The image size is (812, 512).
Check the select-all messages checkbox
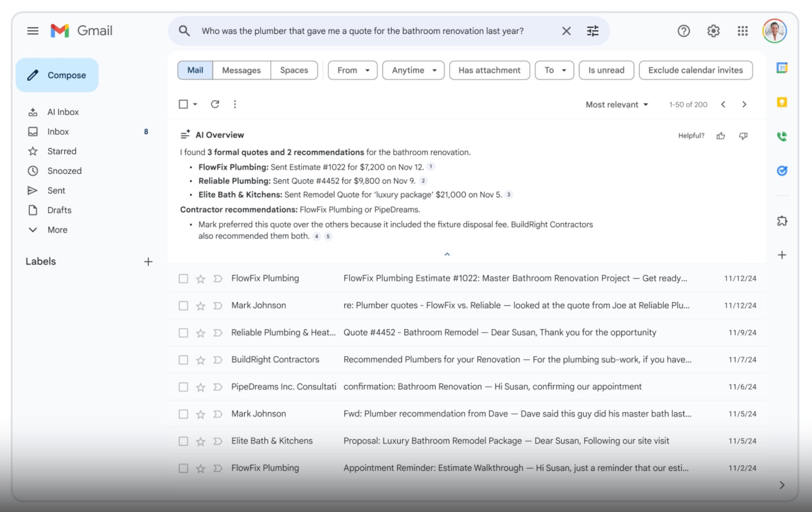pos(183,104)
